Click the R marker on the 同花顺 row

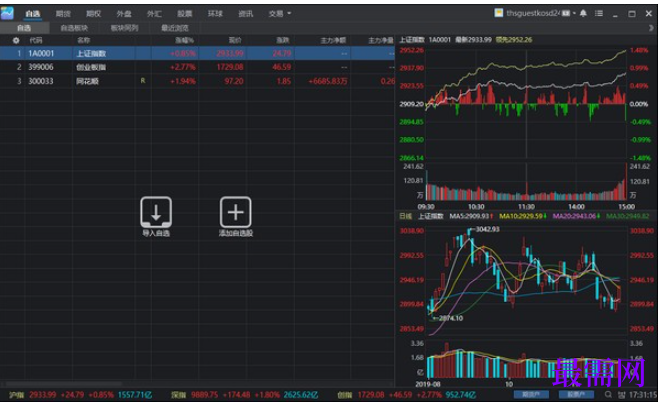(143, 80)
